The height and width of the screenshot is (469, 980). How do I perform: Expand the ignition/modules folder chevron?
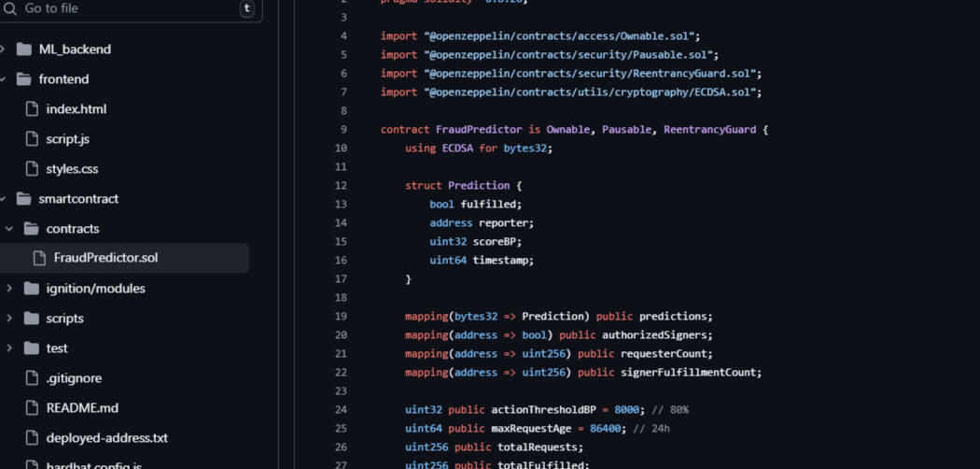pyautogui.click(x=9, y=289)
